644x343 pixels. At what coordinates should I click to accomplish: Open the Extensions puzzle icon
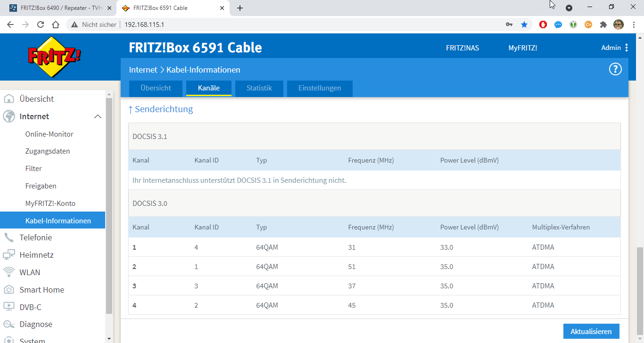[603, 24]
